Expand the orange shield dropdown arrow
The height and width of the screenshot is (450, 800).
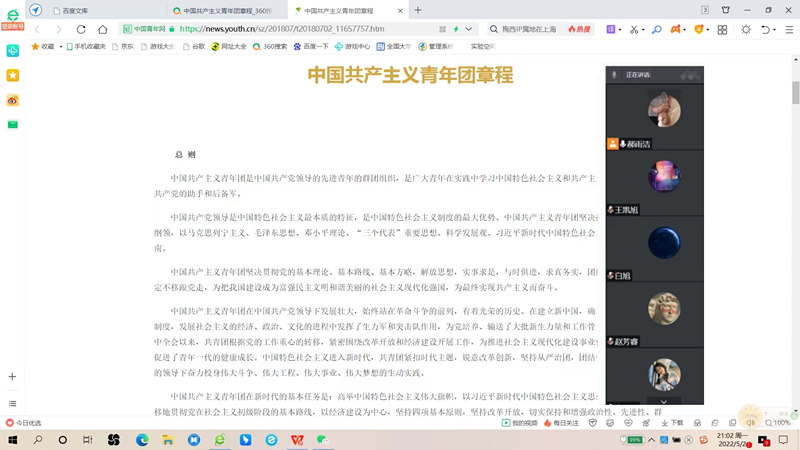point(708,30)
